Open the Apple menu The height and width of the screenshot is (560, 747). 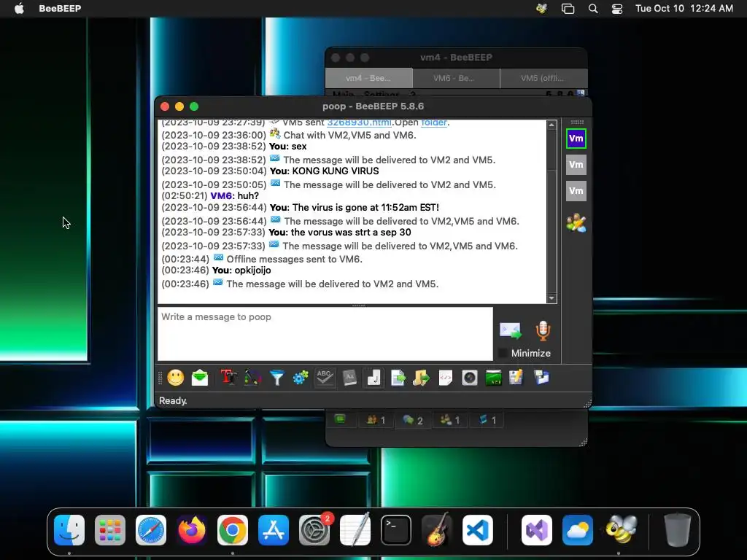[19, 9]
